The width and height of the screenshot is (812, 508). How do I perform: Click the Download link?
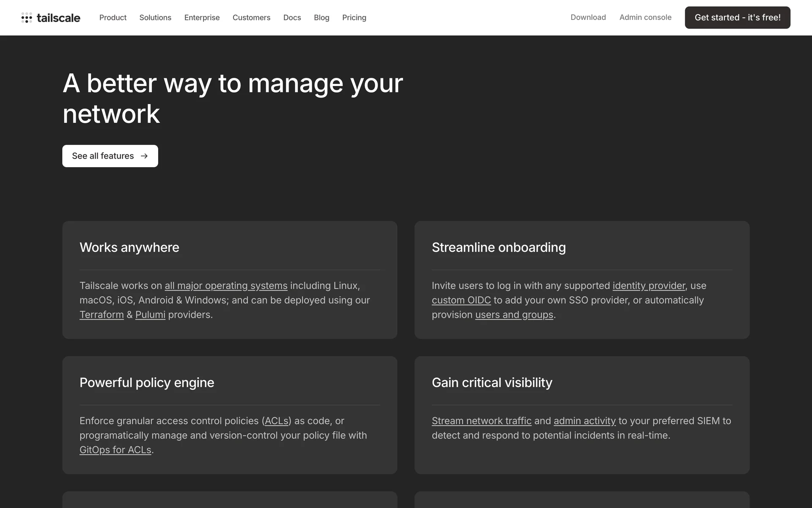(588, 17)
